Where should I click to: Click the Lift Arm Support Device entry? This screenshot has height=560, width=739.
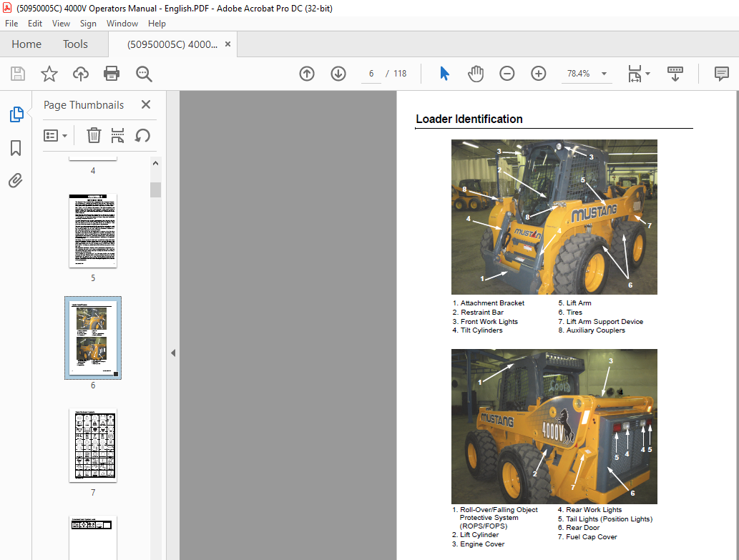600,321
